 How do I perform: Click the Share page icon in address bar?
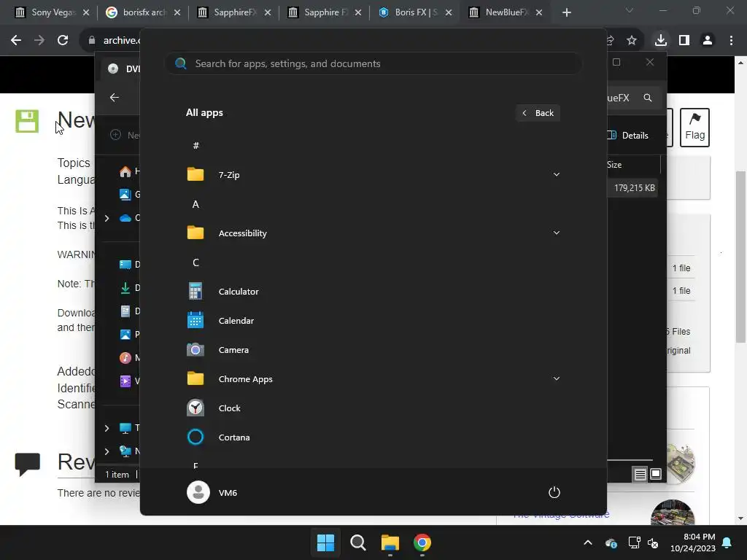click(611, 41)
